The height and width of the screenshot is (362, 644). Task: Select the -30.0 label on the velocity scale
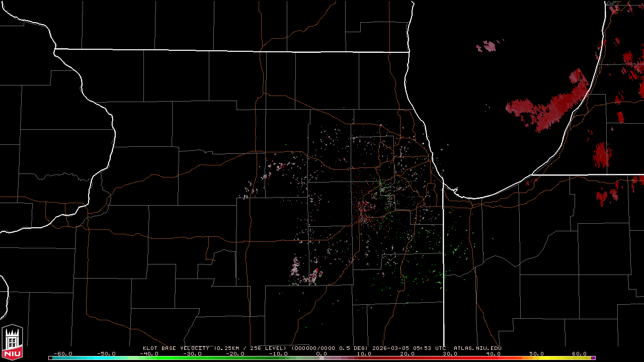[192, 353]
